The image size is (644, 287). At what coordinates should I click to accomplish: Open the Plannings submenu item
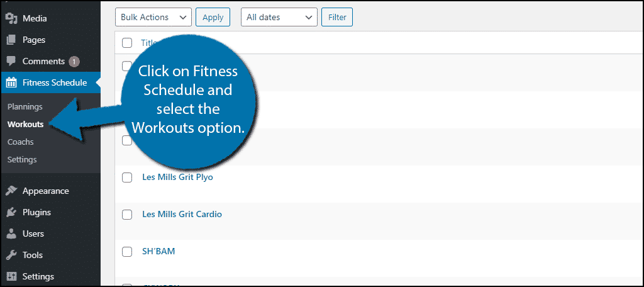25,106
